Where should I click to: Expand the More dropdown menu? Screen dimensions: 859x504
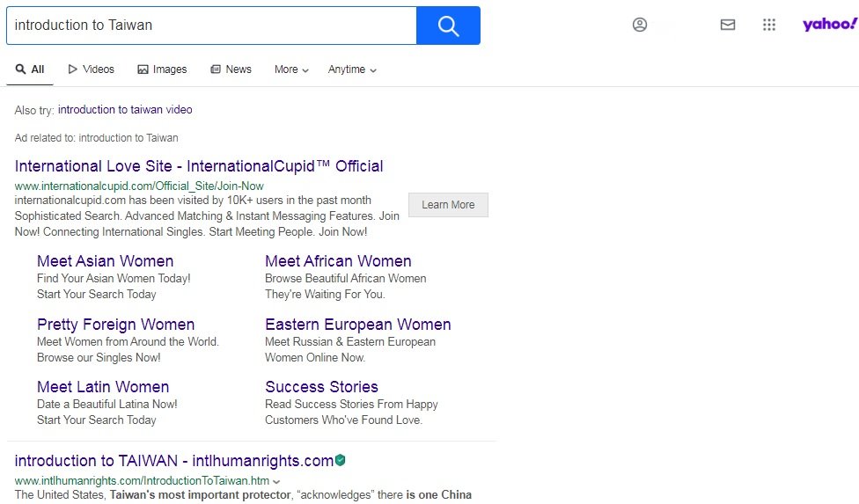pyautogui.click(x=291, y=69)
